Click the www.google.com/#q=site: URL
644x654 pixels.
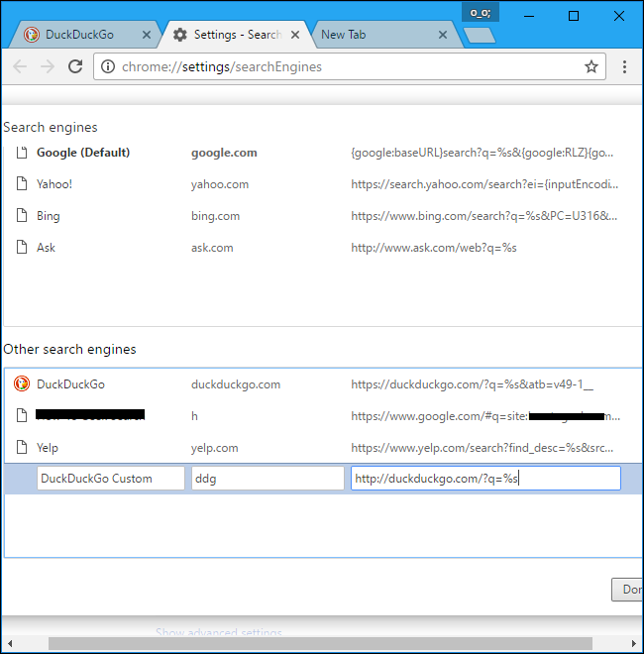(x=485, y=416)
